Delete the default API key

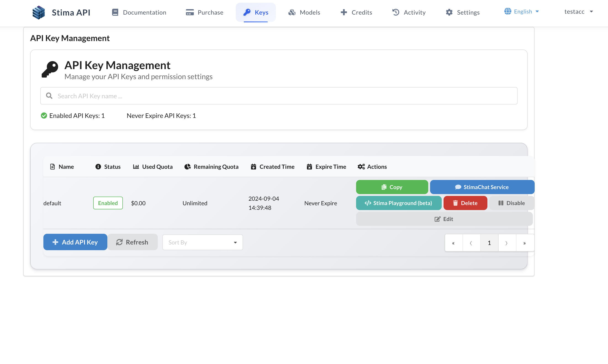(x=465, y=203)
